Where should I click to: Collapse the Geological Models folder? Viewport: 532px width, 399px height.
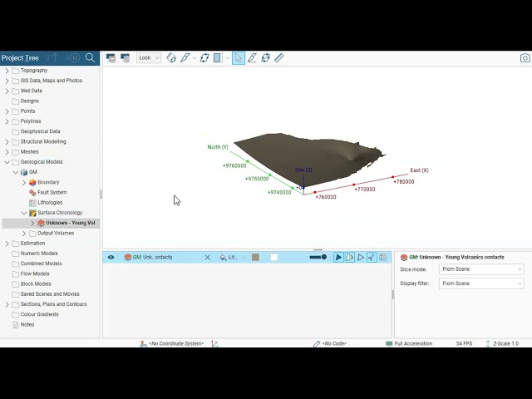coord(7,162)
